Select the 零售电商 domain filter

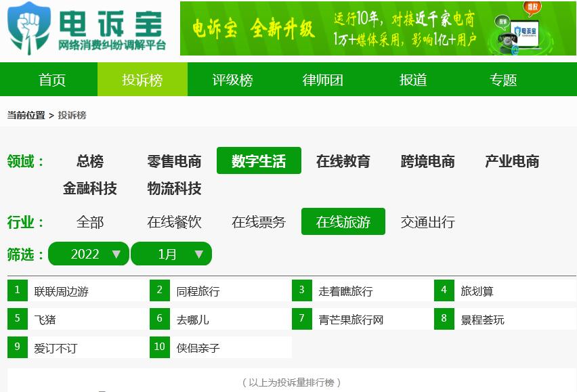174,161
